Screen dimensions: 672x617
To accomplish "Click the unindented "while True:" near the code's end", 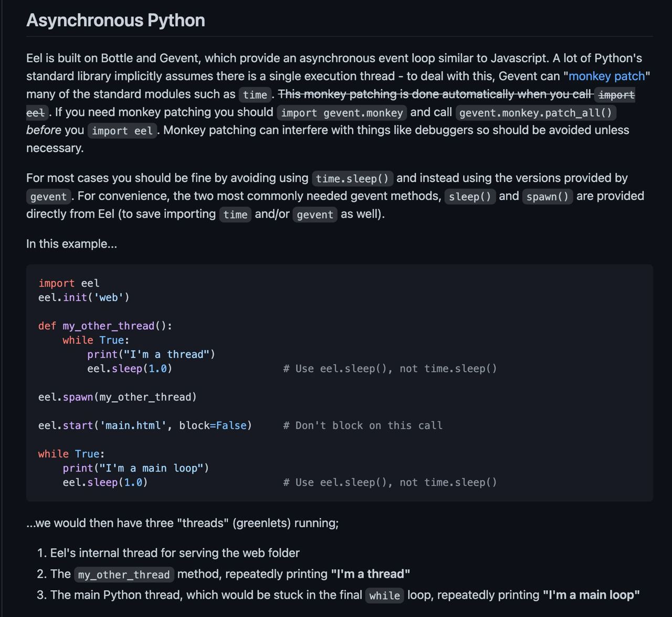I will [x=71, y=453].
